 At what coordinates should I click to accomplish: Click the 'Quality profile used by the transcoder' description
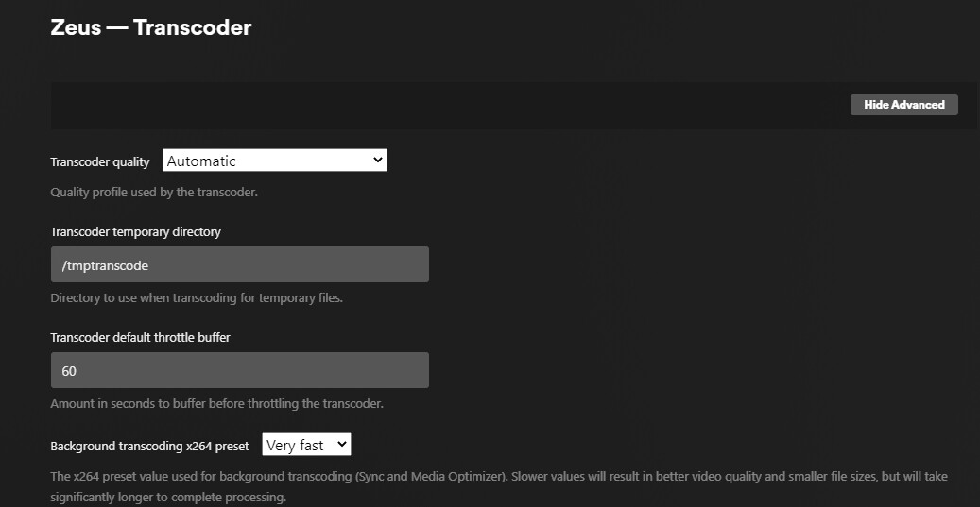(x=153, y=192)
